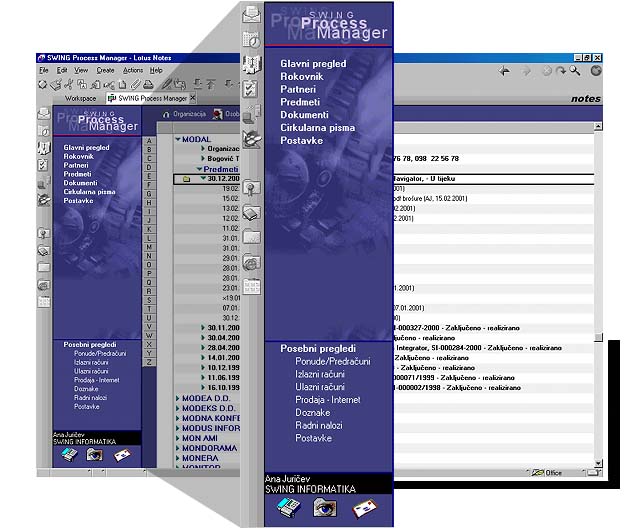643x529 pixels.
Task: Expand the MON AMI category
Action: [178, 438]
